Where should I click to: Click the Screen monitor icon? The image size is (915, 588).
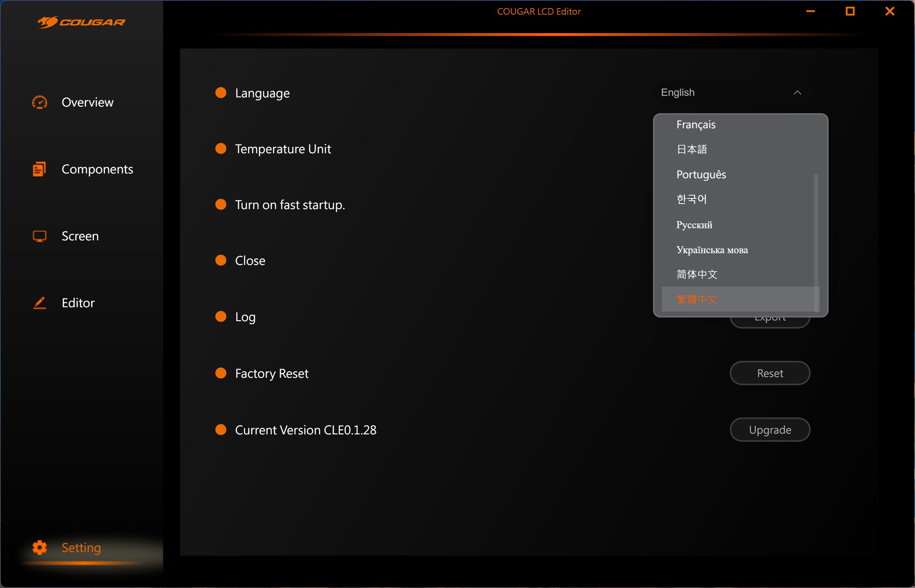[x=40, y=236]
